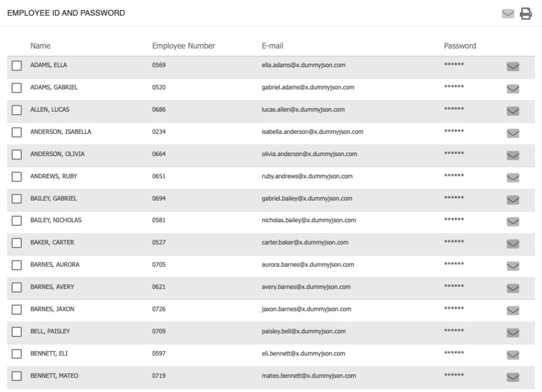Image resolution: width=542 pixels, height=392 pixels.
Task: Click the header email-all envelope icon
Action: pos(508,14)
